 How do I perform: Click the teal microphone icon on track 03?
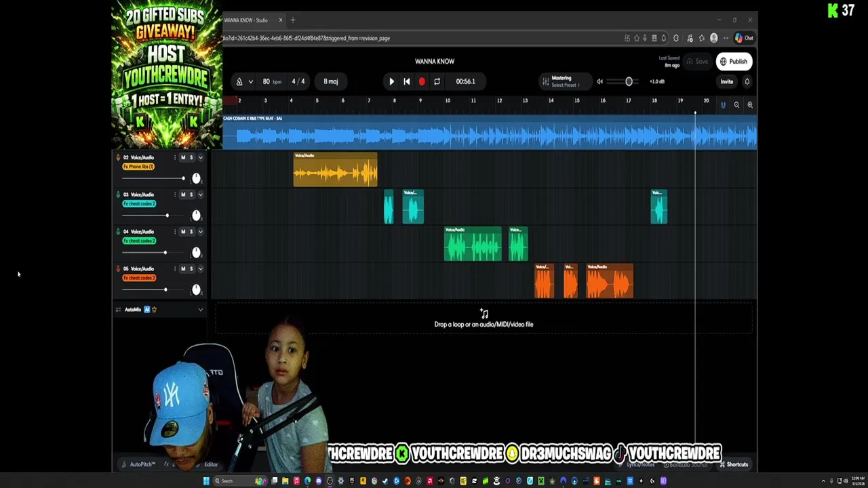click(x=118, y=195)
